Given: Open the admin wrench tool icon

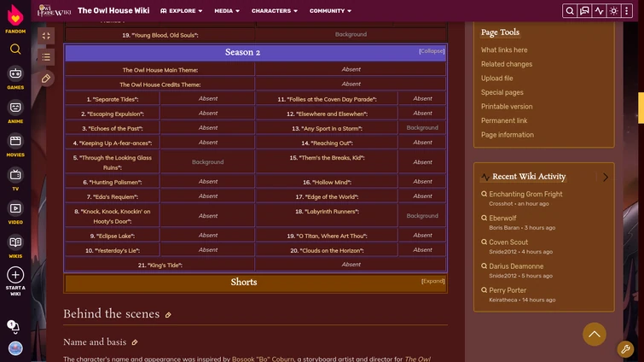Looking at the screenshot, I should pos(625,349).
